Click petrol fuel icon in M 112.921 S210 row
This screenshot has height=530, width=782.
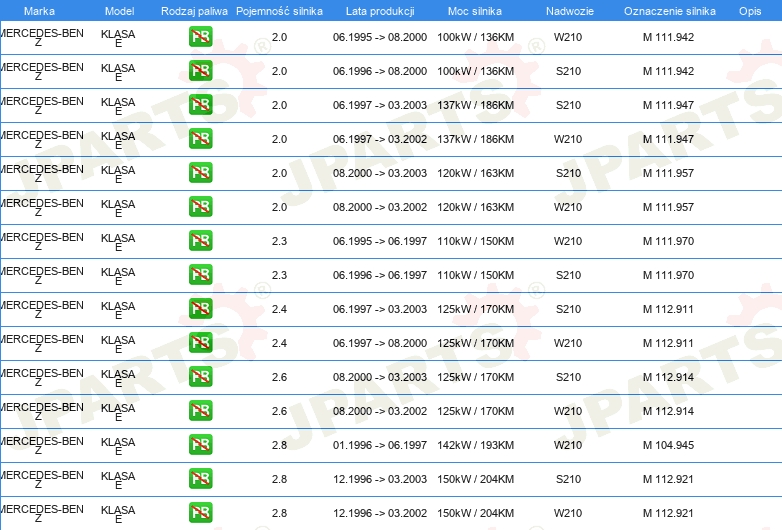pos(200,479)
